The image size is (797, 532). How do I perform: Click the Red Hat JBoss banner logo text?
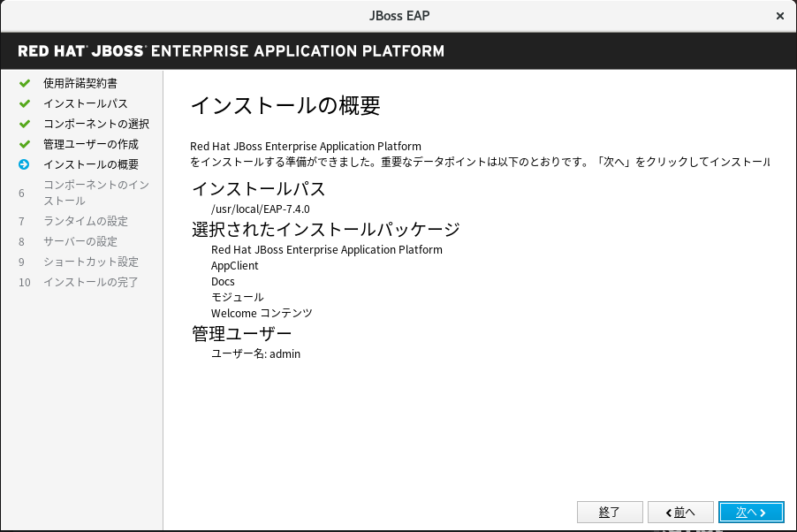(x=232, y=51)
